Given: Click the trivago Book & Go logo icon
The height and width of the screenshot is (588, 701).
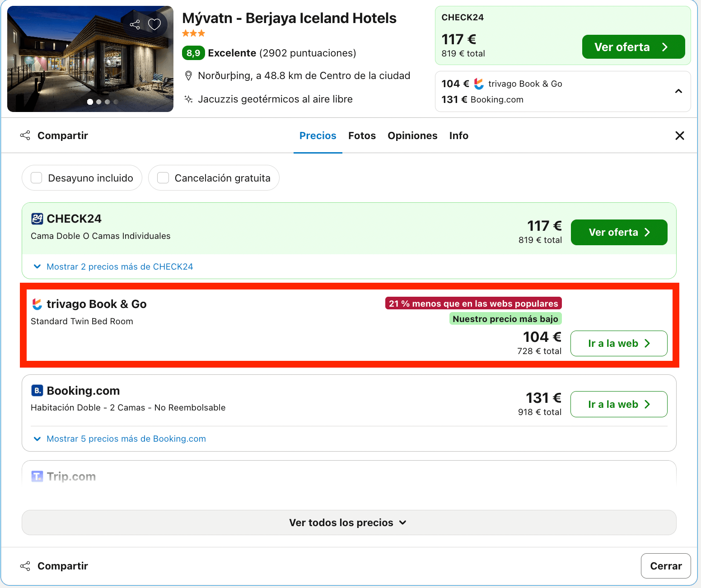Looking at the screenshot, I should click(37, 304).
